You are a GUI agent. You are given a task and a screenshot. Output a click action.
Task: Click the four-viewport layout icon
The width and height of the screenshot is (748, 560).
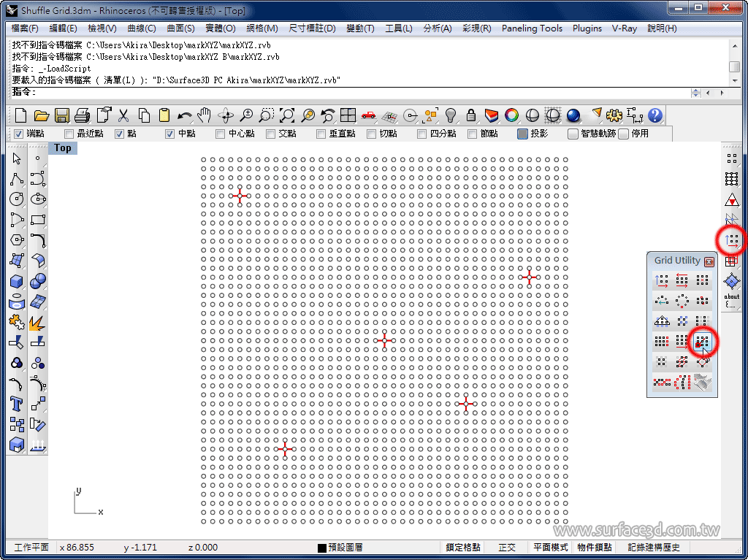click(348, 115)
